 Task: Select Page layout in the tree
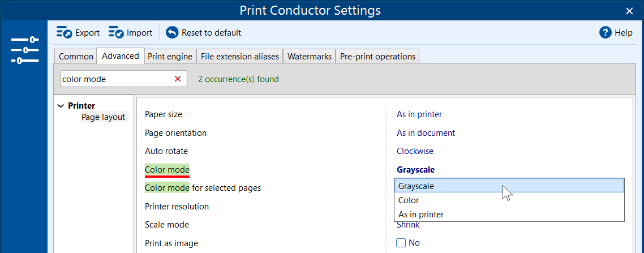103,117
